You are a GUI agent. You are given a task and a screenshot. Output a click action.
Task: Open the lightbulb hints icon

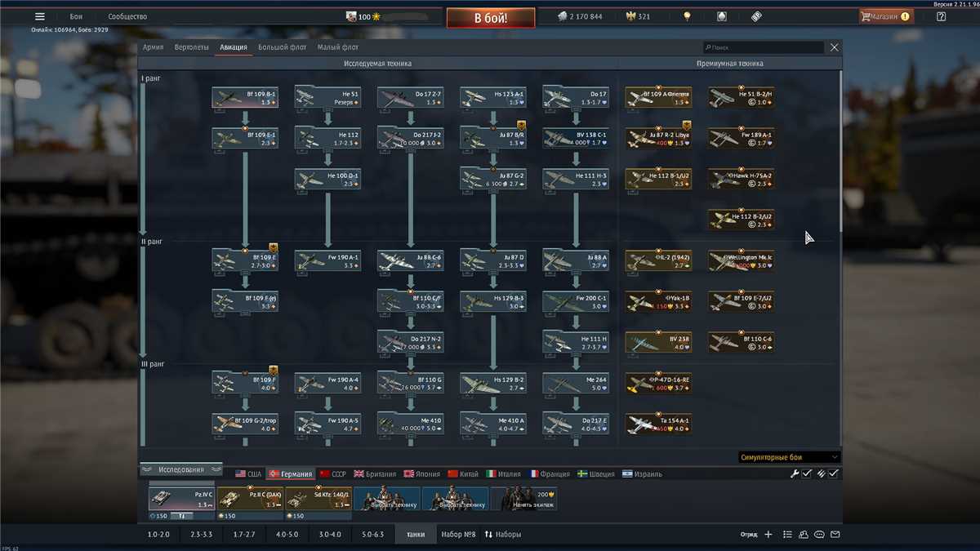pyautogui.click(x=687, y=16)
